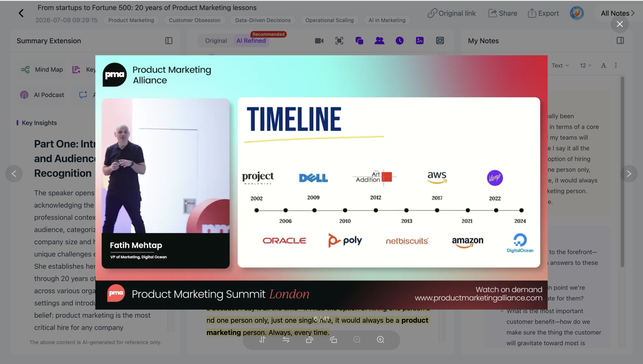Switch transcript to Original

point(216,41)
